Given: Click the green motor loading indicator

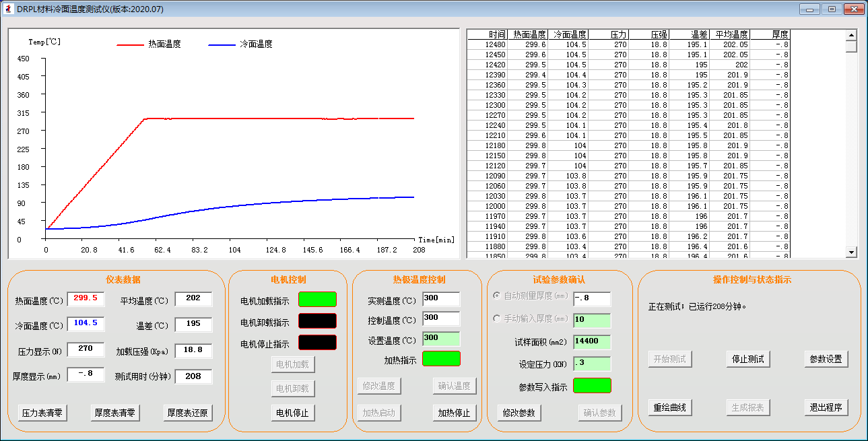Looking at the screenshot, I should [317, 300].
